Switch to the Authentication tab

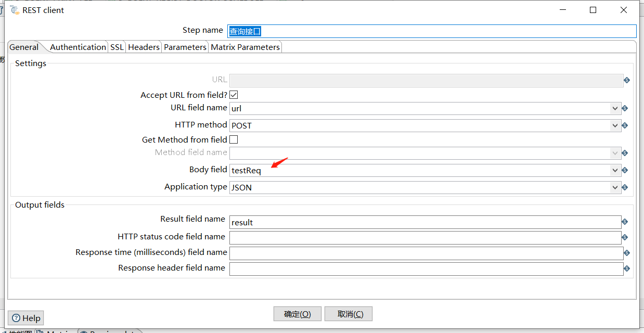78,47
